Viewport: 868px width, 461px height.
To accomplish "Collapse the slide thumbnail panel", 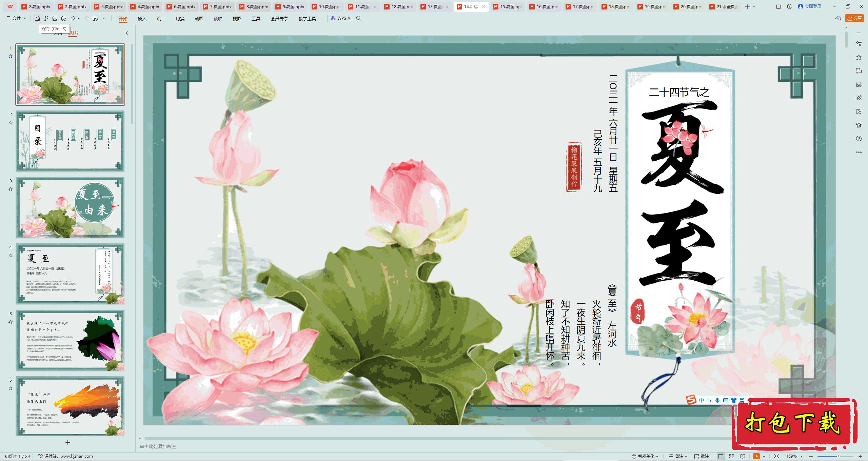I will pos(127,33).
